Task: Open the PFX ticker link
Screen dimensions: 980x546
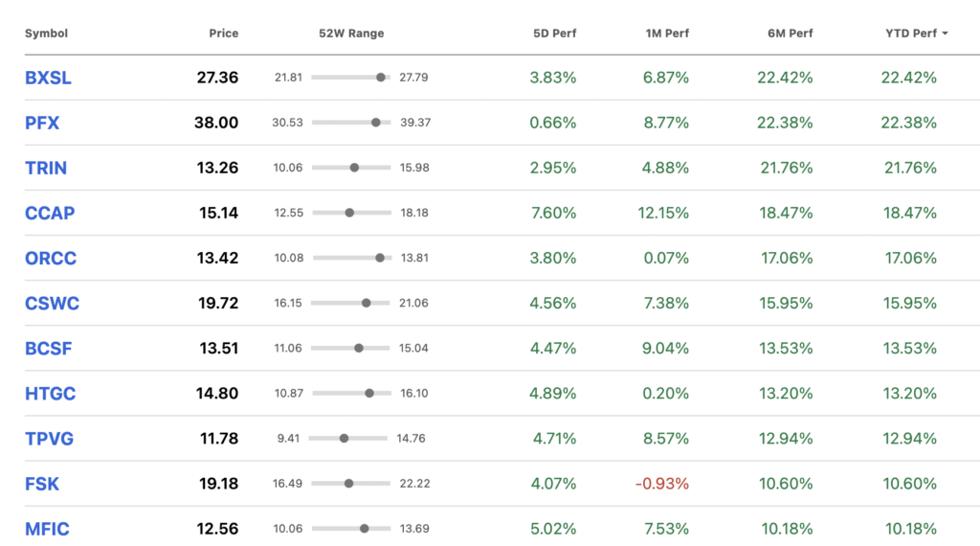Action: pyautogui.click(x=42, y=123)
